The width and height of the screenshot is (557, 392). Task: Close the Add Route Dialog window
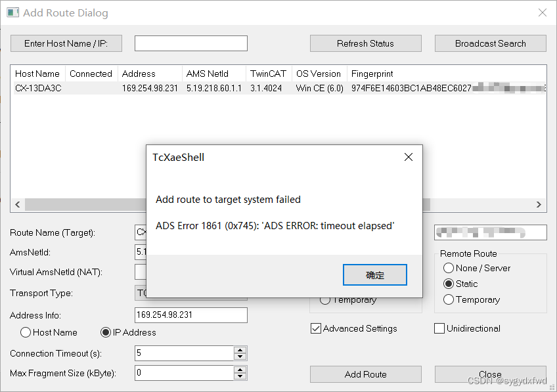543,12
